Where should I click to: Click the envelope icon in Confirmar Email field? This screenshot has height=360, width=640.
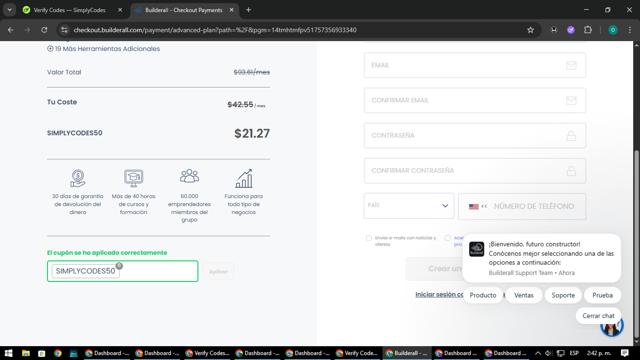[571, 100]
